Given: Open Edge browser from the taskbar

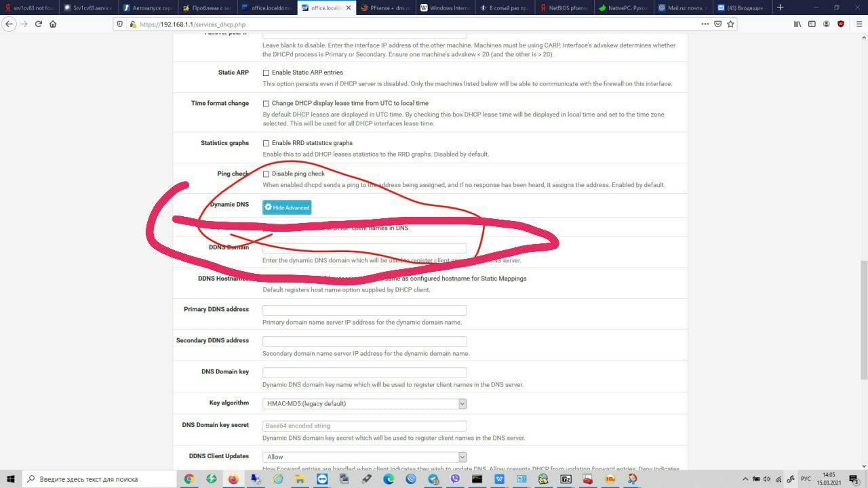Looking at the screenshot, I should click(x=389, y=479).
